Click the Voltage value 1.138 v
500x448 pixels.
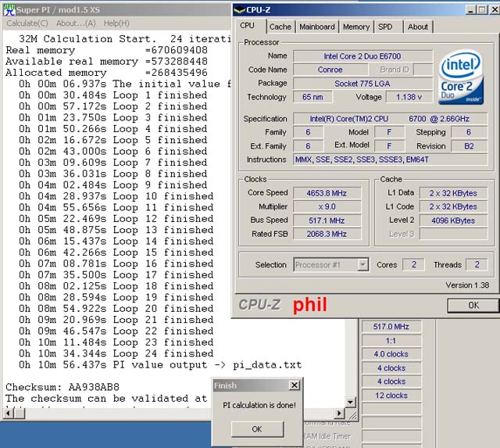click(409, 97)
